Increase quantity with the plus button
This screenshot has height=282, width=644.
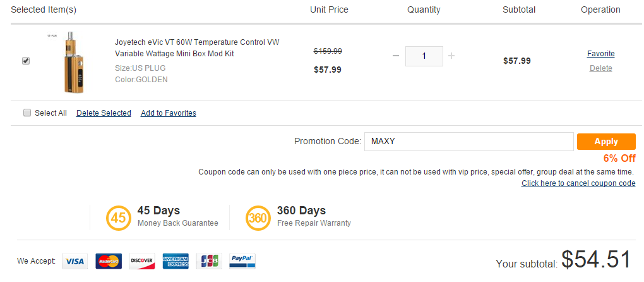(451, 56)
